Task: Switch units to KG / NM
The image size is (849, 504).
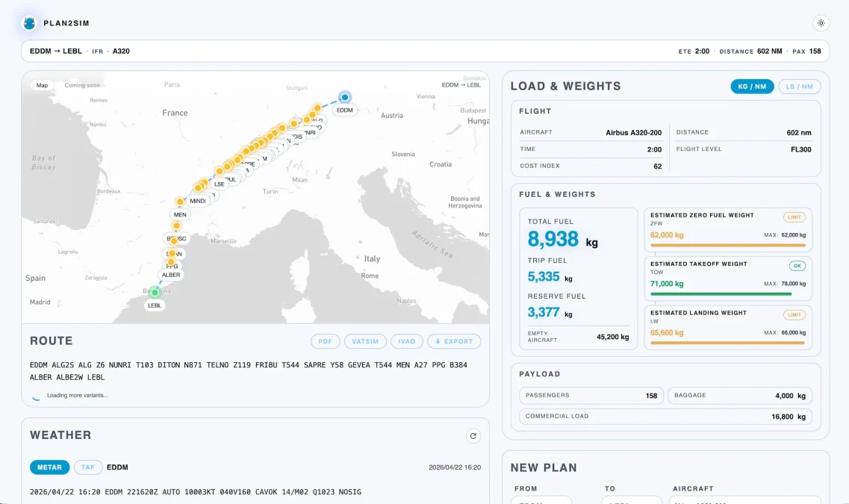Action: point(752,87)
